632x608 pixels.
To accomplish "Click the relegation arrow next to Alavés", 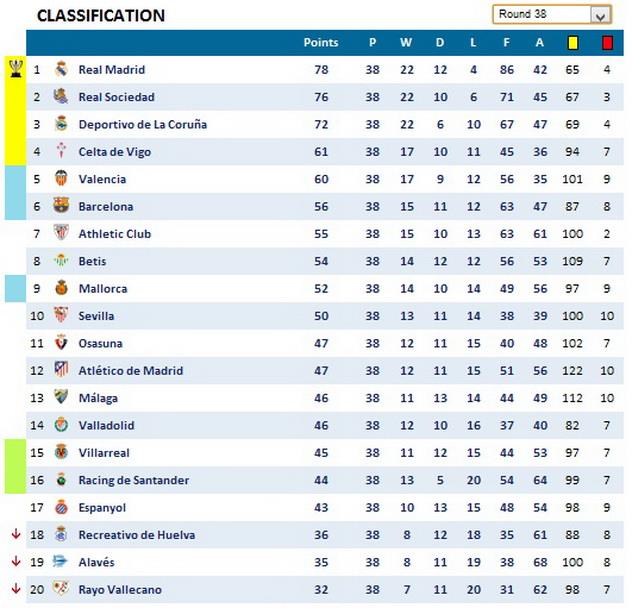I will (15, 562).
